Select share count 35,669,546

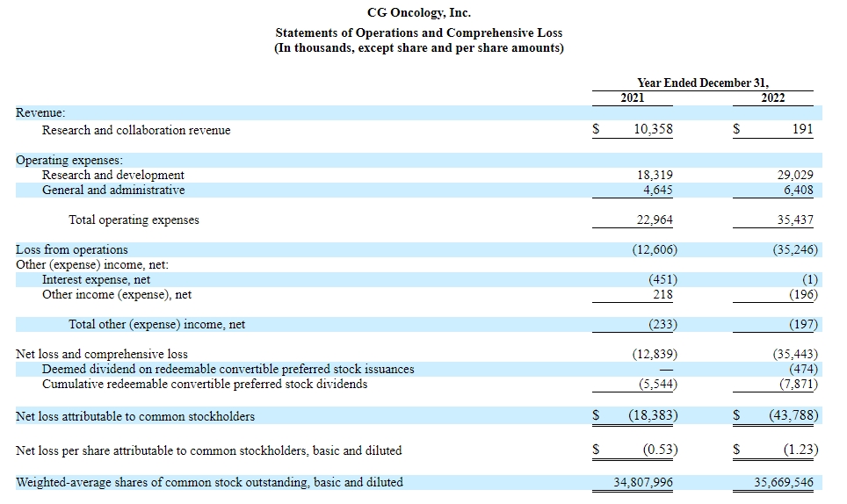pyautogui.click(x=784, y=482)
